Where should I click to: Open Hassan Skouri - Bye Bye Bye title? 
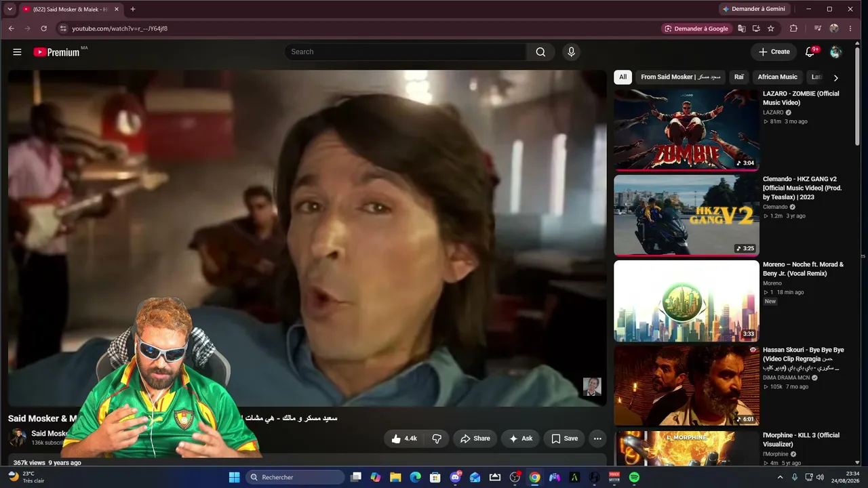[804, 359]
